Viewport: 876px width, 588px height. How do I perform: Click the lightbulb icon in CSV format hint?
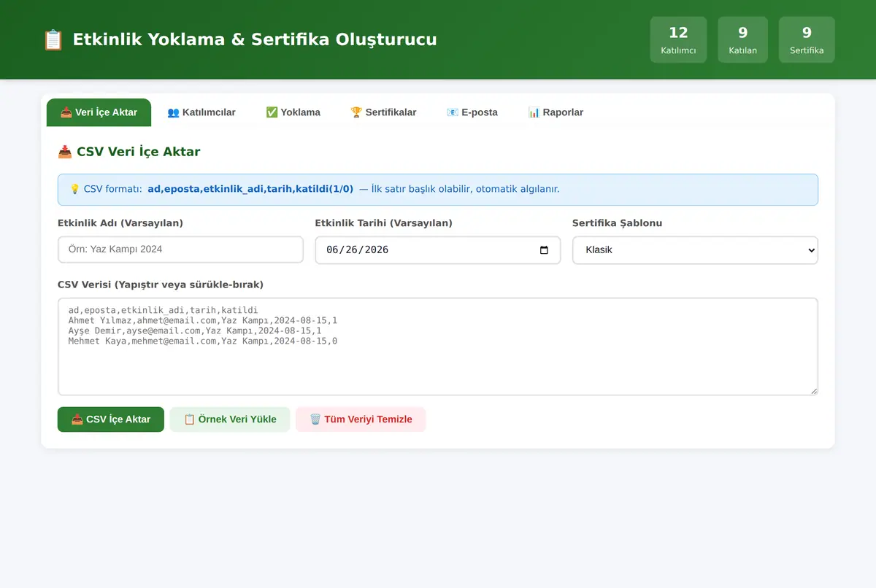[74, 189]
